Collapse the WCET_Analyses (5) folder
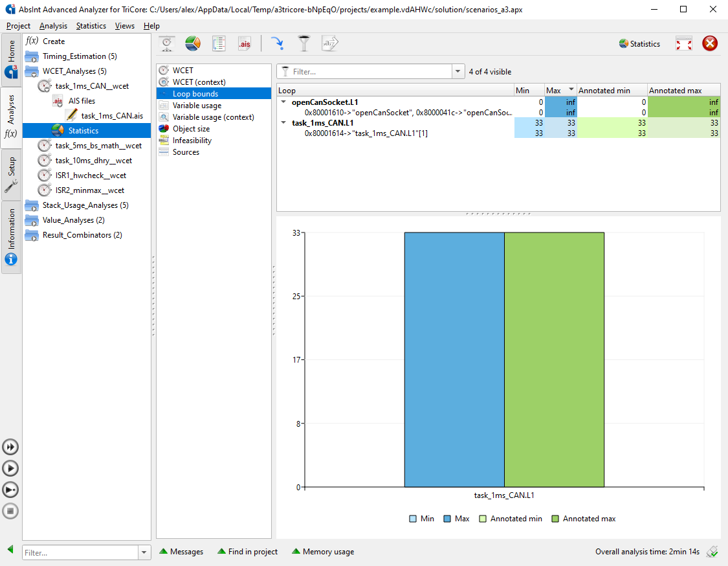Screen dimensions: 728x566 (32, 71)
